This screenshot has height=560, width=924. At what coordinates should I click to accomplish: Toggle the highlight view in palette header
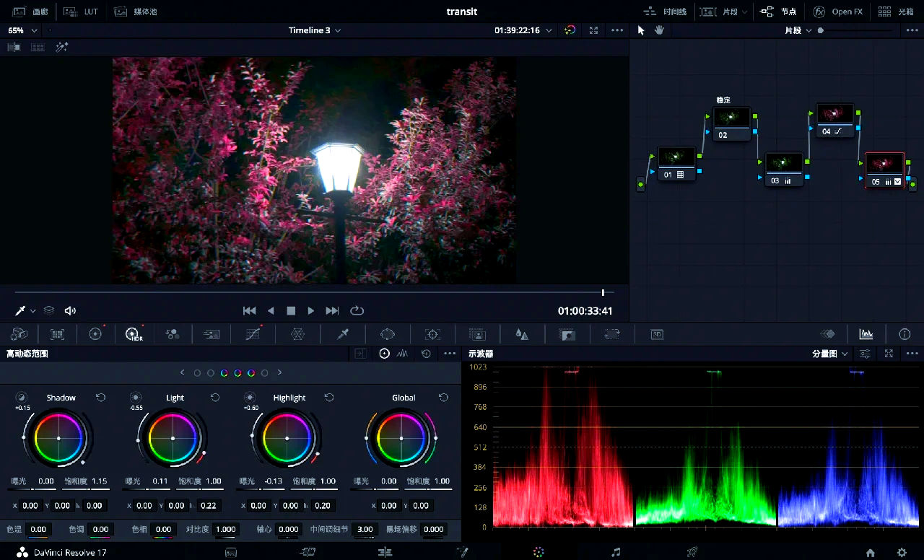click(385, 354)
